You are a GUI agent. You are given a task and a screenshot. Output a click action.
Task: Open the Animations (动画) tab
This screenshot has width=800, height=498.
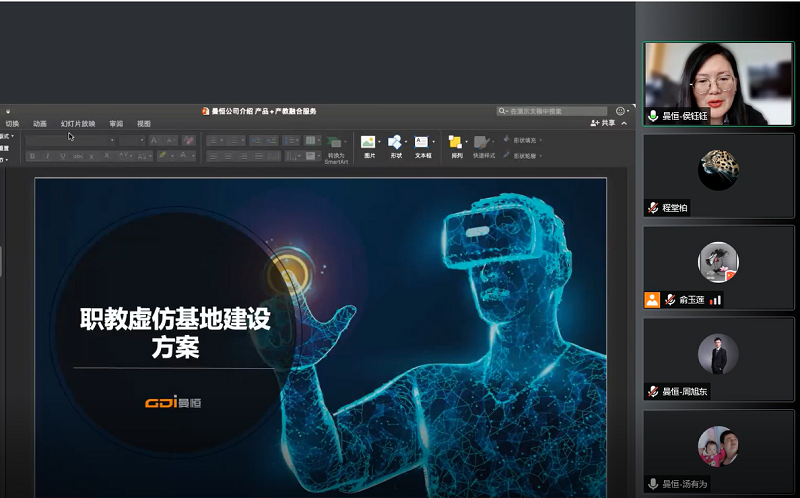click(x=40, y=124)
